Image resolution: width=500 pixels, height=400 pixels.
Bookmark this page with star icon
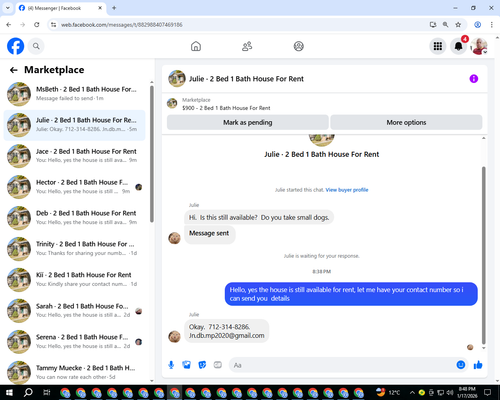pos(458,25)
